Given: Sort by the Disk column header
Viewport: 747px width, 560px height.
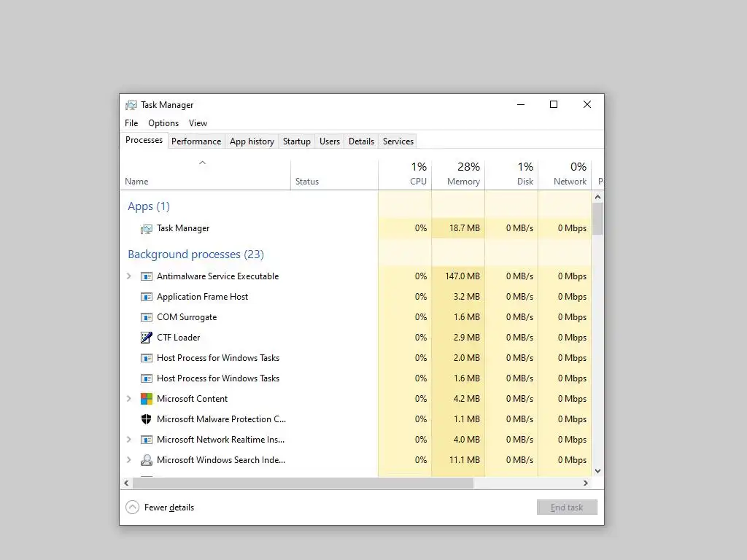Looking at the screenshot, I should click(x=511, y=174).
